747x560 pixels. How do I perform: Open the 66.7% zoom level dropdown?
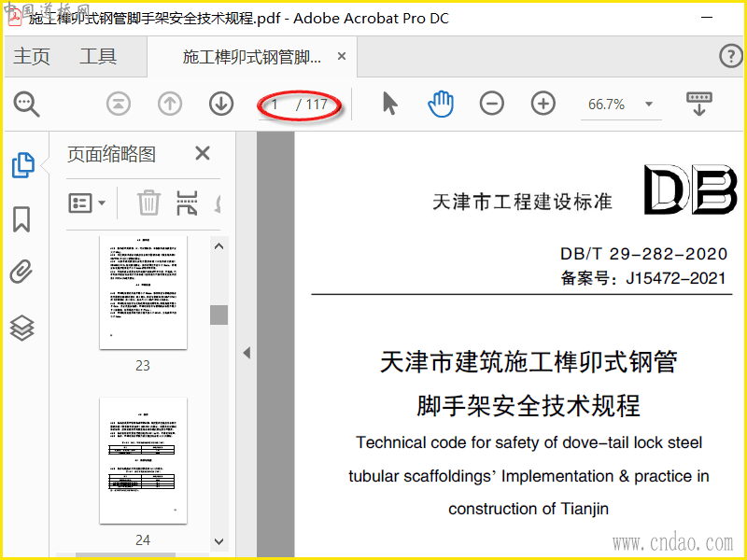click(649, 105)
